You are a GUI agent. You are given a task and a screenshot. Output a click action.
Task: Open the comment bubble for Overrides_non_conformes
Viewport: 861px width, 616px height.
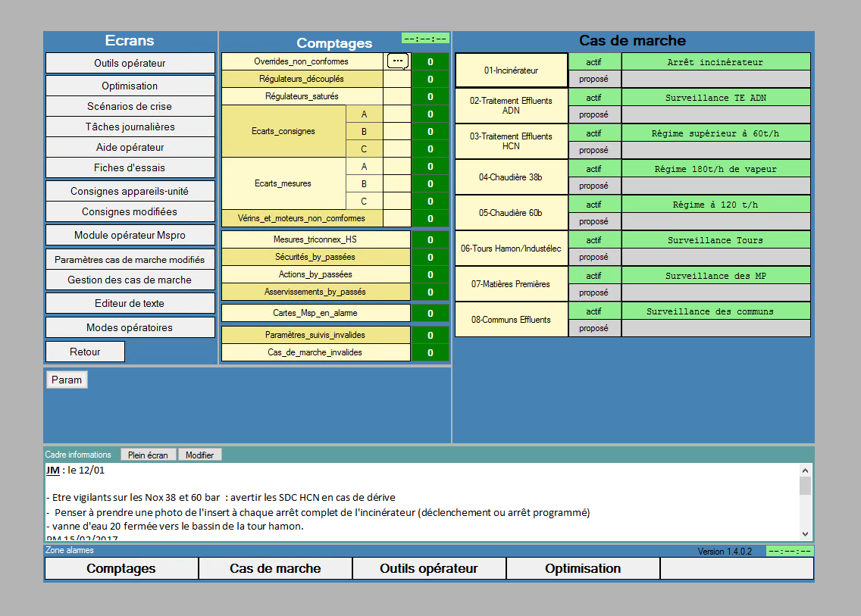click(x=398, y=61)
